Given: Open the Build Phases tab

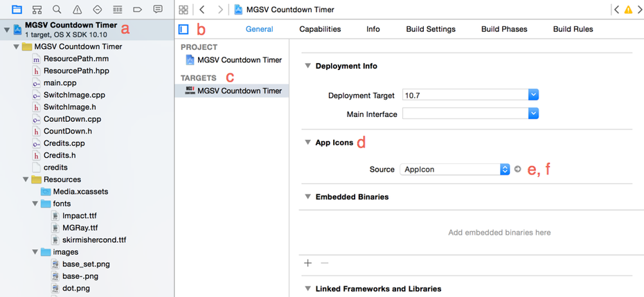Looking at the screenshot, I should pyautogui.click(x=504, y=29).
